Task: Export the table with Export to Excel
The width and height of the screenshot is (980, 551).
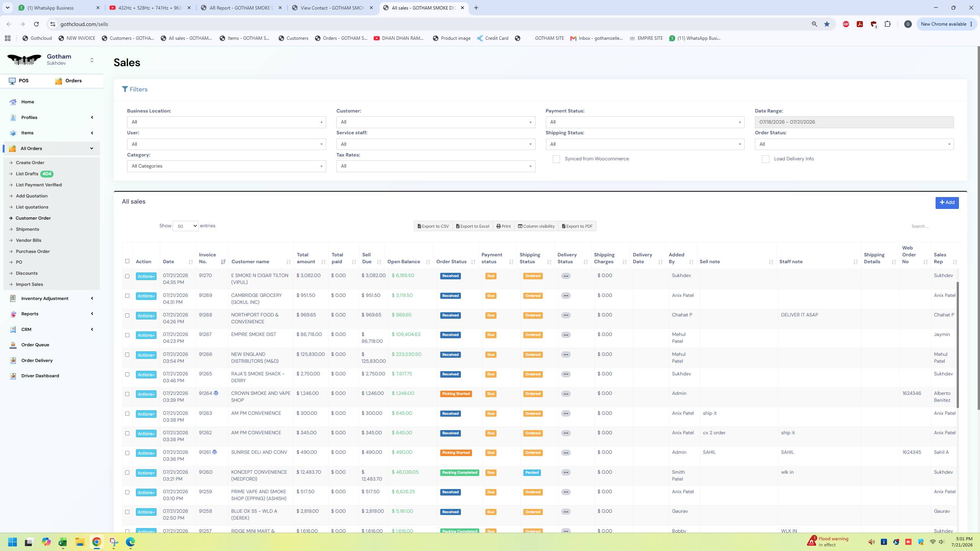Action: tap(472, 226)
